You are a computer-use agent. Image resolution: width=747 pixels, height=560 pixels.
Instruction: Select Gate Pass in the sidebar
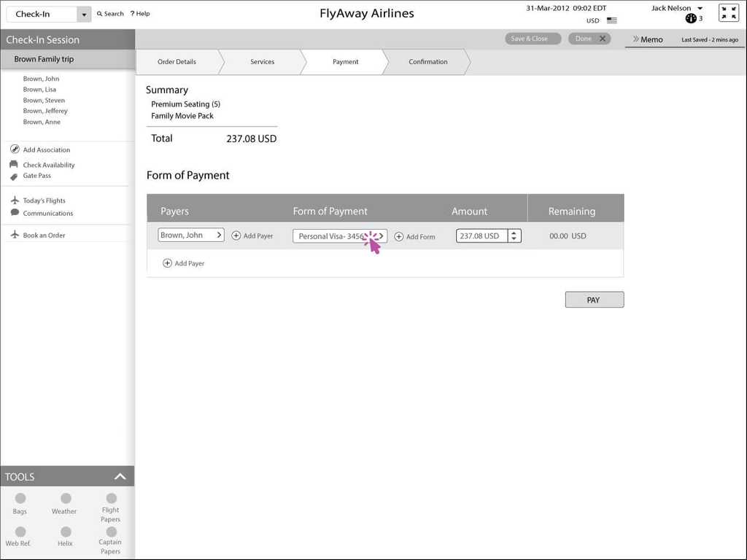click(36, 175)
